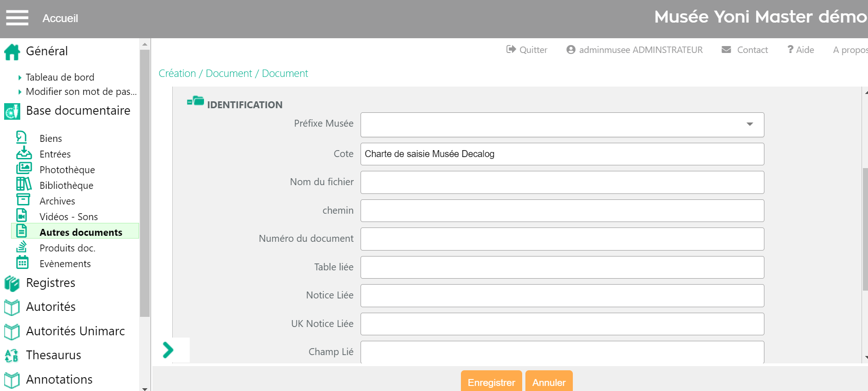Click the Champ Lié field
This screenshot has height=391, width=868.
point(562,352)
